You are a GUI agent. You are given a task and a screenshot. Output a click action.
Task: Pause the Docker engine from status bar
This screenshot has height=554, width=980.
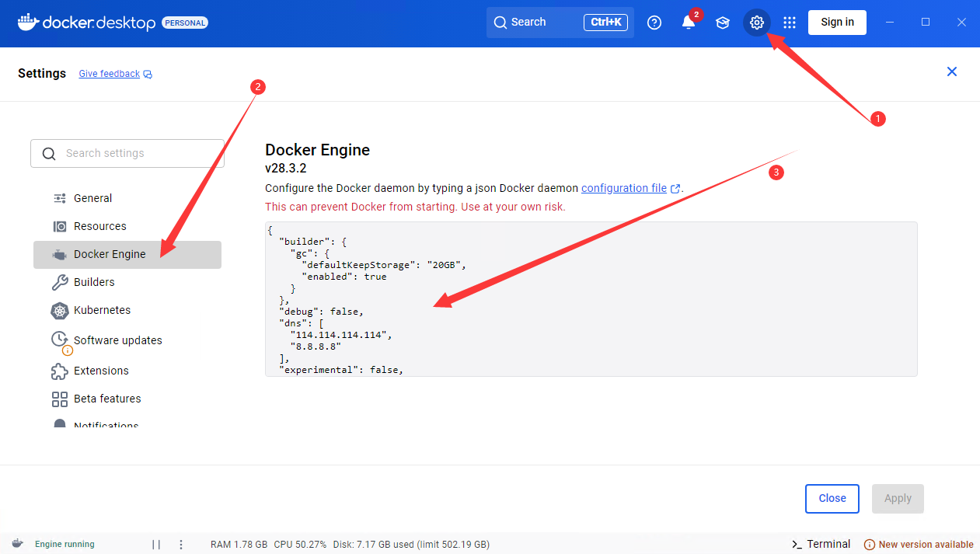(x=156, y=545)
